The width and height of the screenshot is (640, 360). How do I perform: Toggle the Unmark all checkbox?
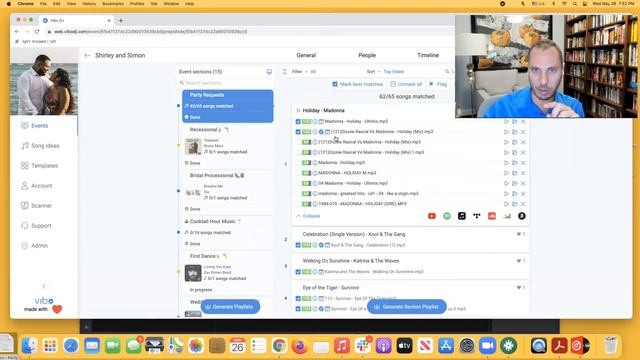tap(393, 84)
